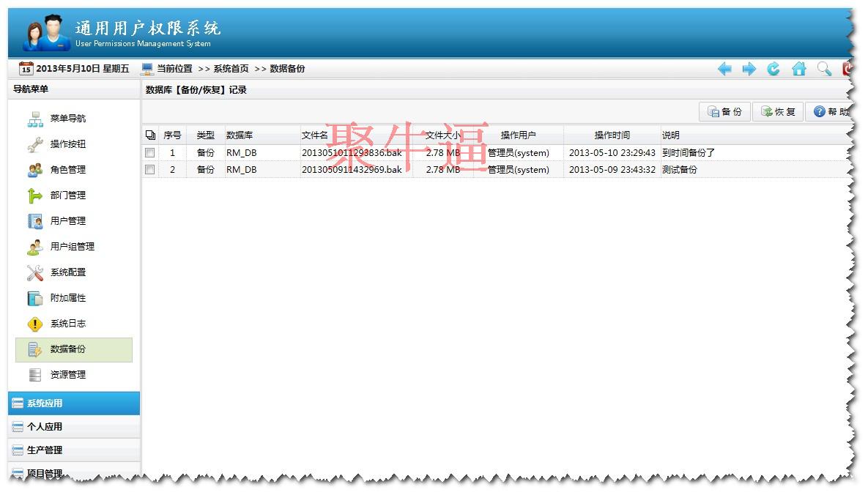This screenshot has width=868, height=495.
Task: Open 用户管理 menu item
Action: click(67, 221)
